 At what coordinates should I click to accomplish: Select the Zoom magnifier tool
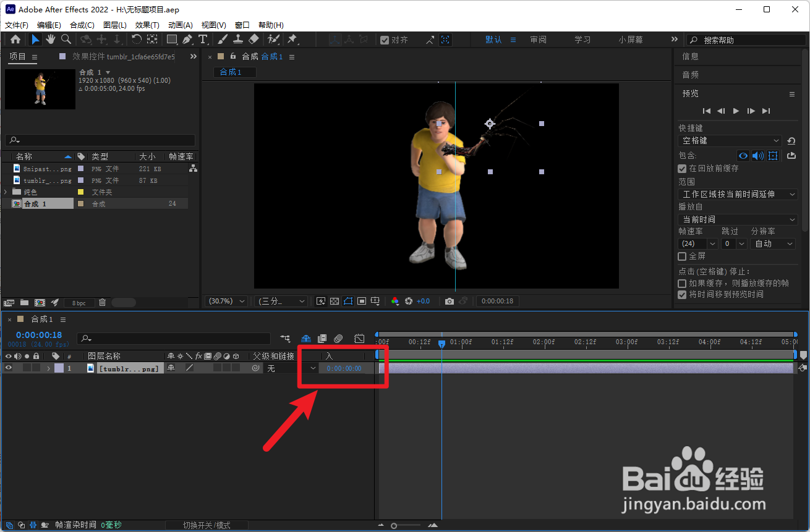(x=66, y=40)
